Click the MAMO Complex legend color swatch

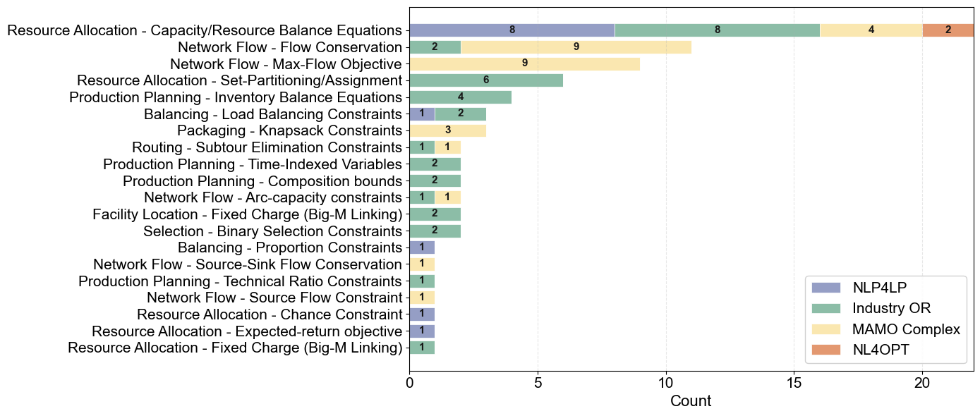(826, 329)
